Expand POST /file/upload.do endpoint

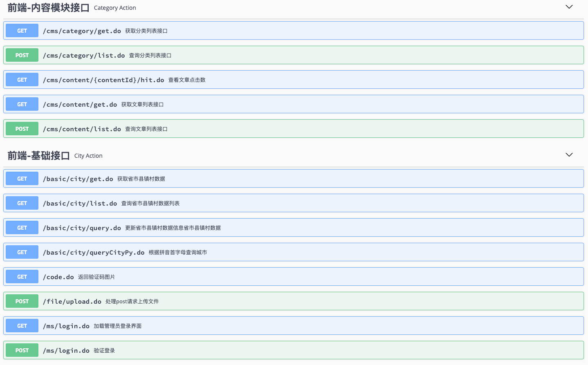(72, 302)
